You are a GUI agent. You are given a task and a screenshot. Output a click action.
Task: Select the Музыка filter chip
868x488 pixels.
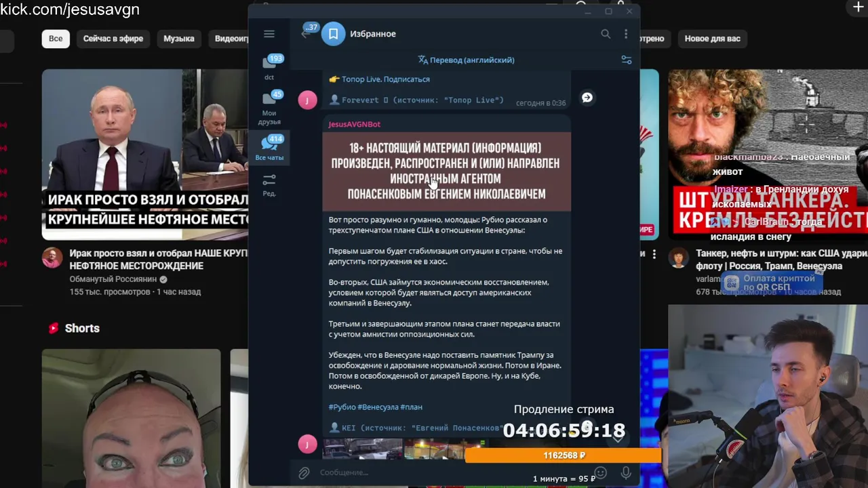[178, 39]
